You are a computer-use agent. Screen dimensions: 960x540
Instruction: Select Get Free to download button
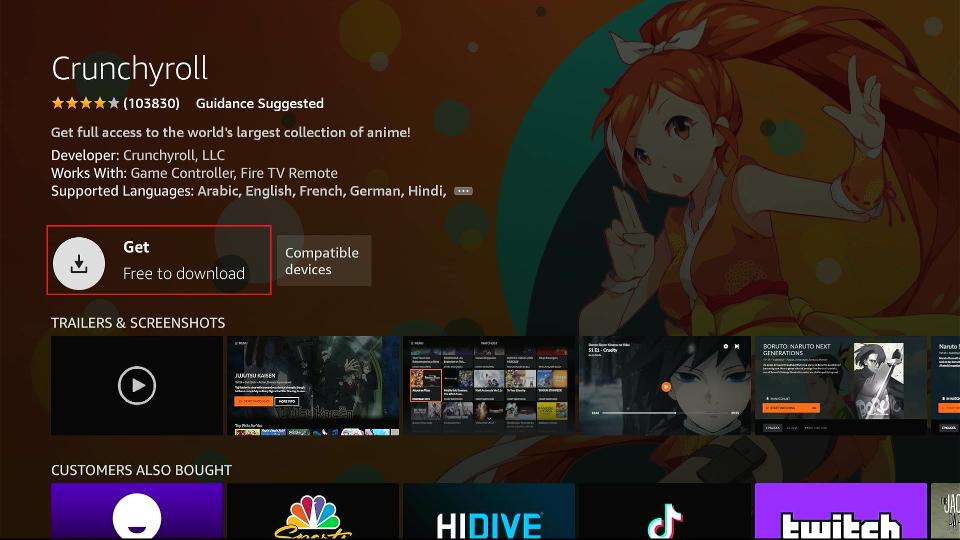pos(159,260)
